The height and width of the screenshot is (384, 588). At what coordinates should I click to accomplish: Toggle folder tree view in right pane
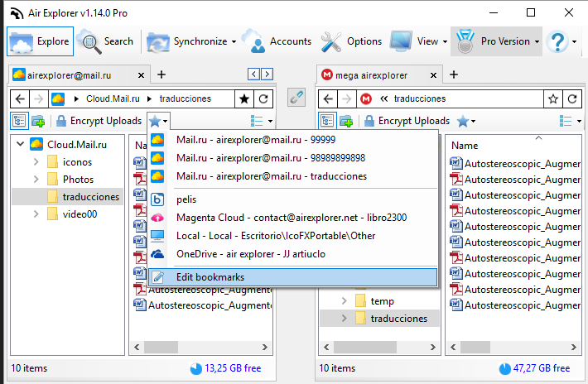pos(327,121)
